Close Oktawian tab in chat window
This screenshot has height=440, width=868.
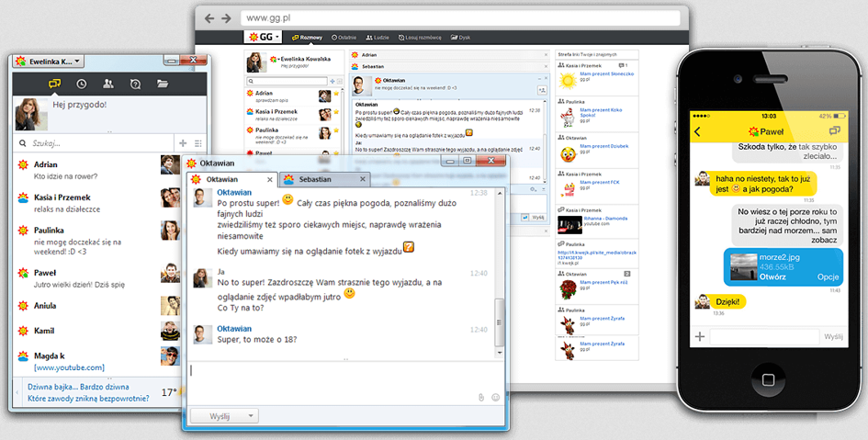270,180
